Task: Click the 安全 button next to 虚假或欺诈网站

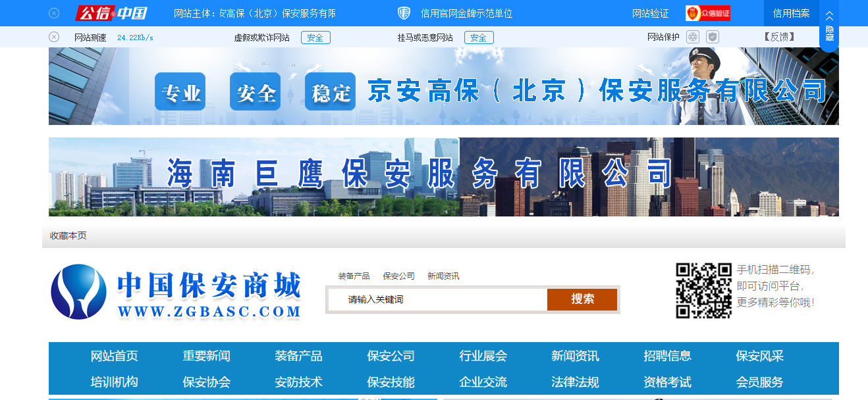Action: coord(315,37)
